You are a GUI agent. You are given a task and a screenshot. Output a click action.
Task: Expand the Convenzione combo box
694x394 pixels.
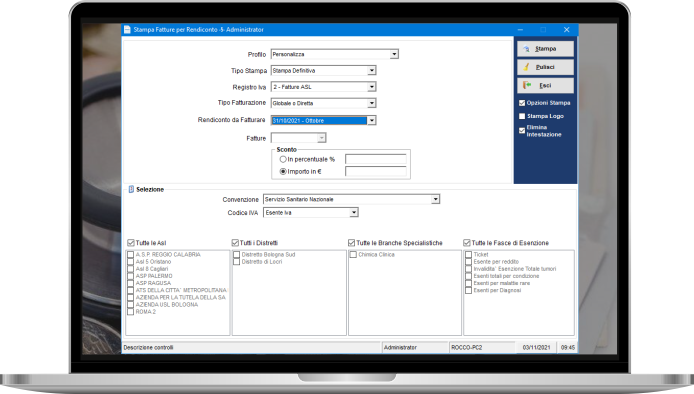click(x=436, y=199)
